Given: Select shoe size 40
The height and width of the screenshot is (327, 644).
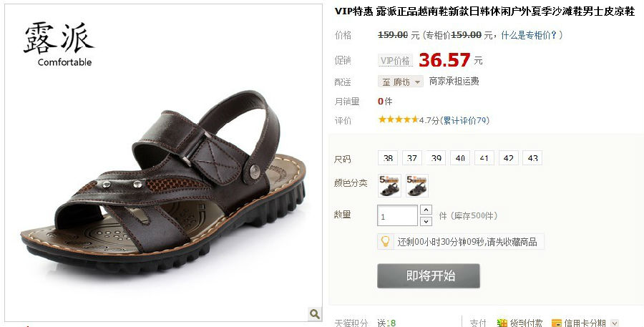Looking at the screenshot, I should click(460, 158).
